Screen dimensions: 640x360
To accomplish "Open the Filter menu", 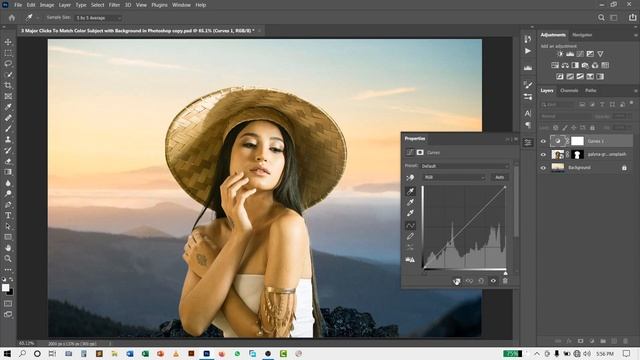I will coord(114,5).
